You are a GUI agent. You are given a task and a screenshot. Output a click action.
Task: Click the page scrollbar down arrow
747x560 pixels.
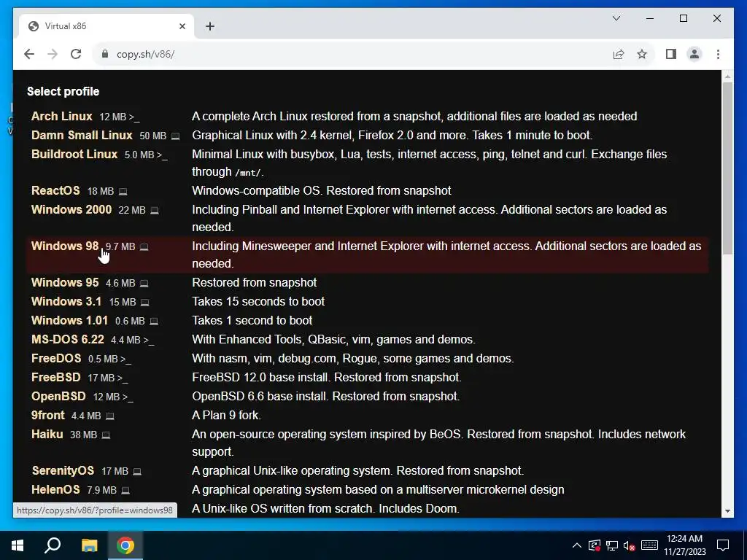pyautogui.click(x=727, y=511)
